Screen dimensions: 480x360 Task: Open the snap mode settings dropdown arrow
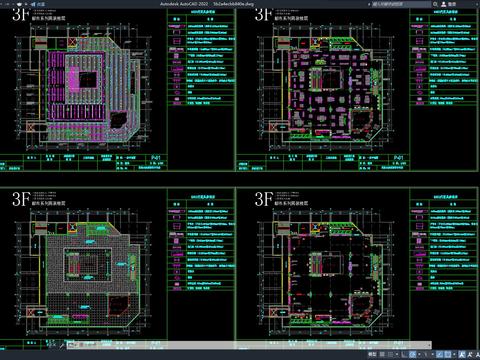(397, 354)
